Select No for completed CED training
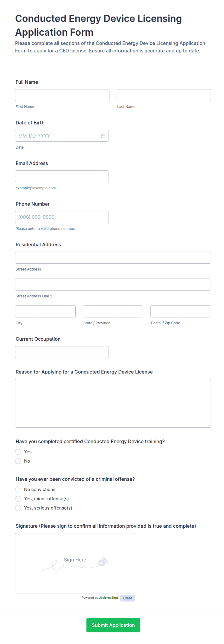Viewport: 224px width, 644px height. (18, 461)
